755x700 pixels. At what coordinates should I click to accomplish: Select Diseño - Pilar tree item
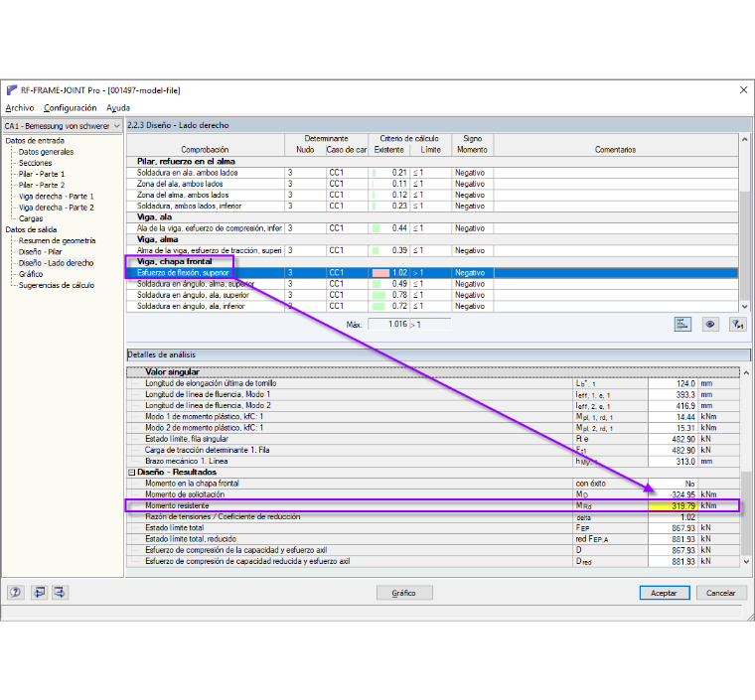point(40,251)
